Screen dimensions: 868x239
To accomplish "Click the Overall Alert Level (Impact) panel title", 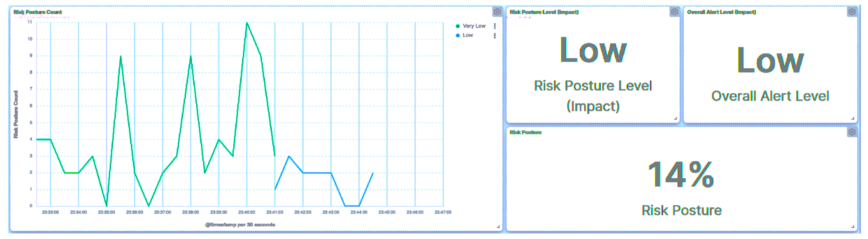I will 721,12.
